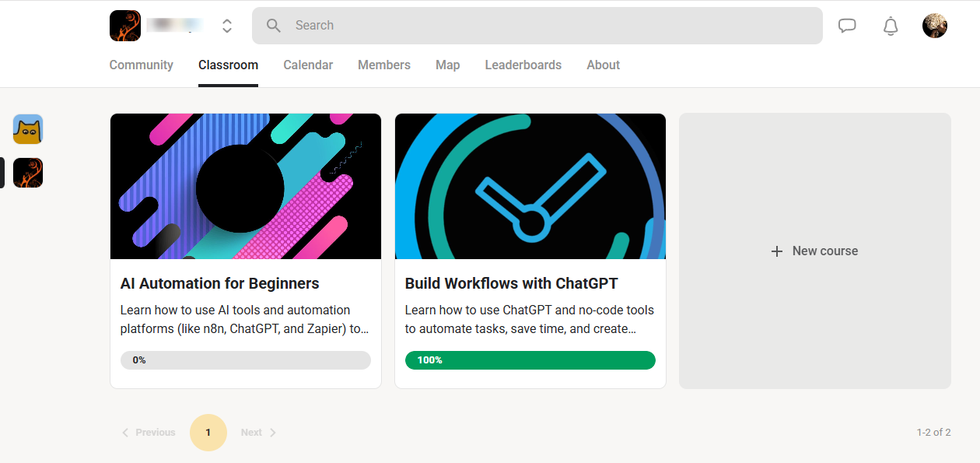Click the Build Workflows with ChatGPT title
This screenshot has width=980, height=463.
(512, 284)
